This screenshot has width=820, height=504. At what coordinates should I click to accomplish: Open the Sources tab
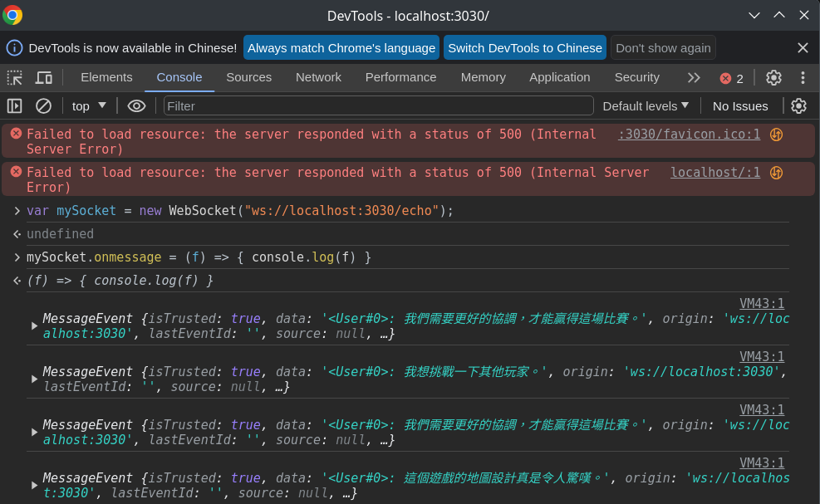[249, 77]
